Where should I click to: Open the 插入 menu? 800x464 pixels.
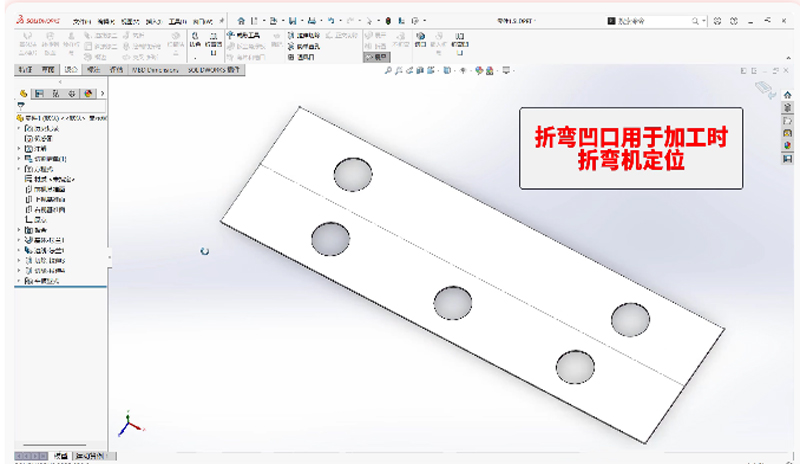point(154,21)
